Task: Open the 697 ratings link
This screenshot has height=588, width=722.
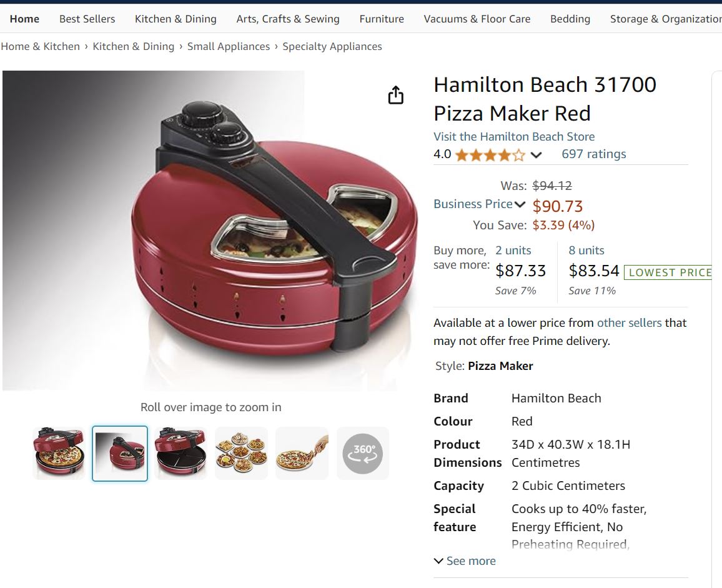Action: 593,154
